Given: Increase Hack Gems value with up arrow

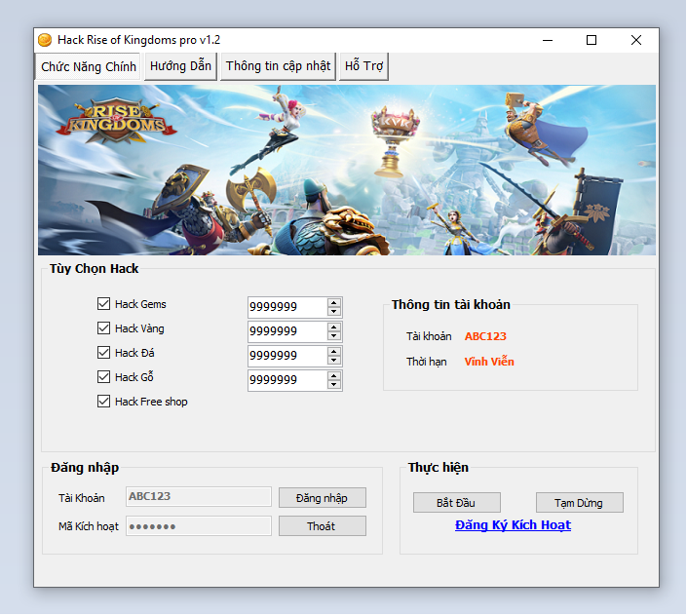Looking at the screenshot, I should tap(334, 302).
